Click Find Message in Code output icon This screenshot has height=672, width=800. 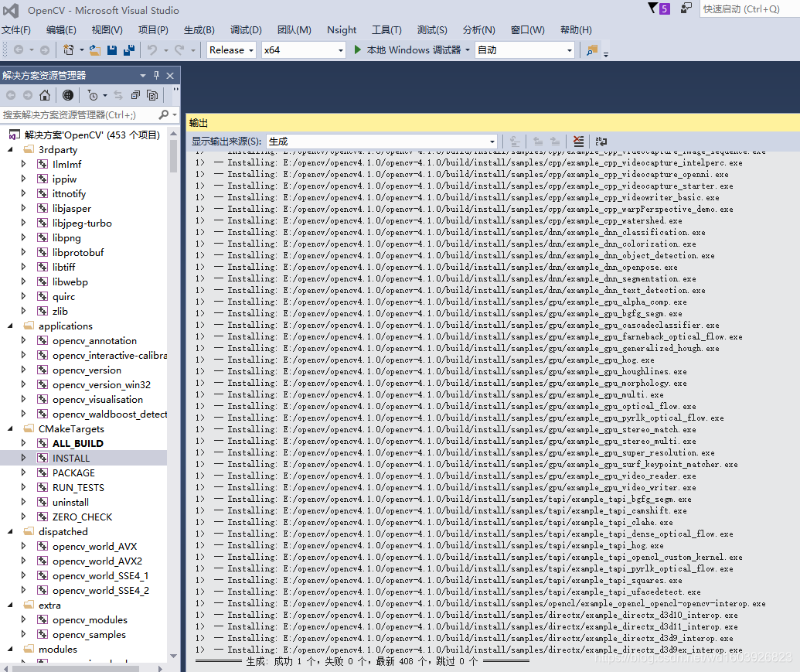516,142
